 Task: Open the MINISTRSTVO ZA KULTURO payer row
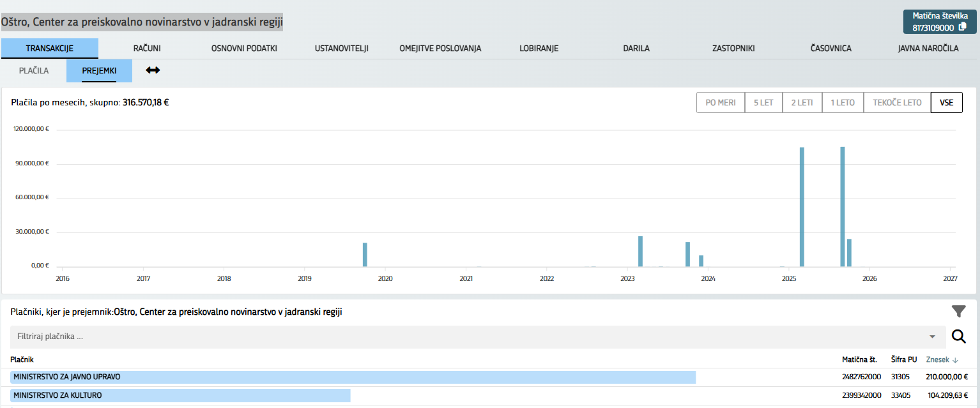180,396
